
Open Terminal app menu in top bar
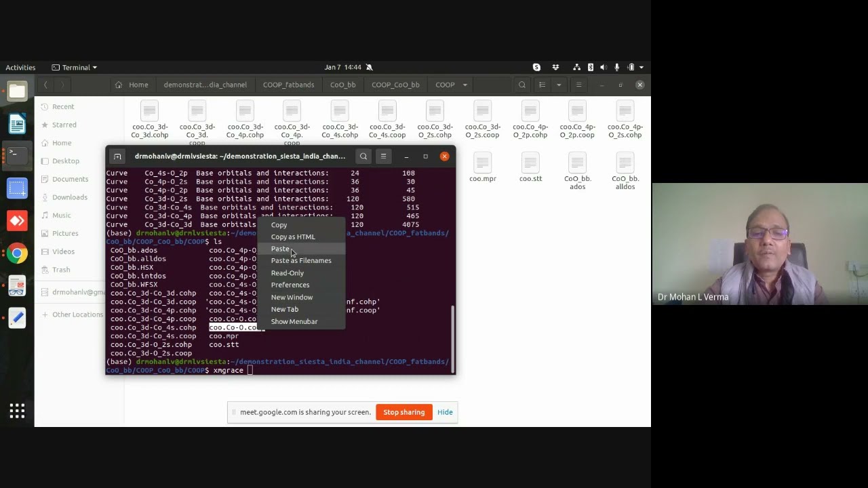coord(75,67)
